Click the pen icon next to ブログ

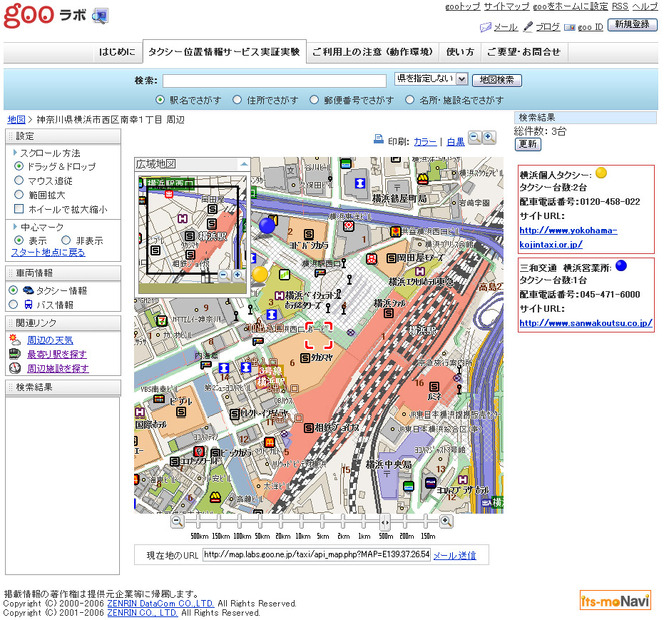pyautogui.click(x=528, y=27)
